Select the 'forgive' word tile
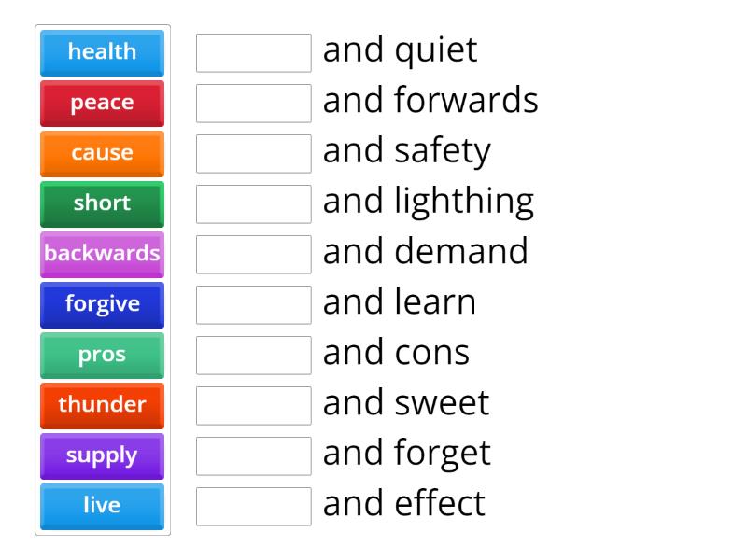747x560 pixels. (102, 305)
